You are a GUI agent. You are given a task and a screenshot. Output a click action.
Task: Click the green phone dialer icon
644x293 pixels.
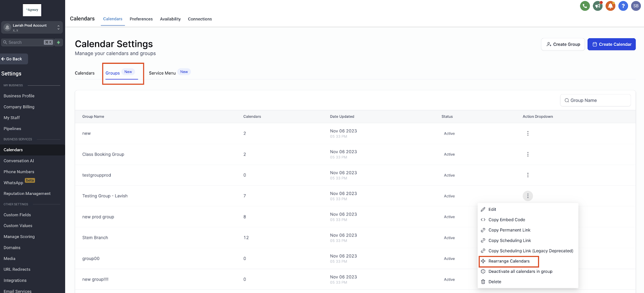tap(585, 6)
